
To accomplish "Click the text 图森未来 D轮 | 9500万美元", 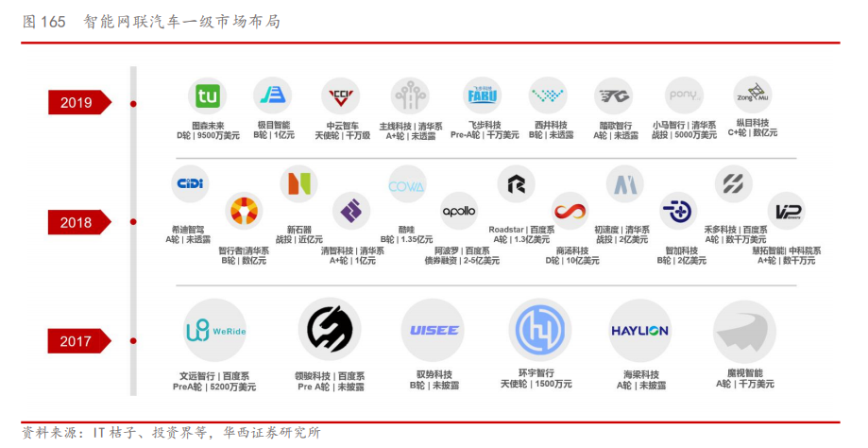I will point(208,130).
